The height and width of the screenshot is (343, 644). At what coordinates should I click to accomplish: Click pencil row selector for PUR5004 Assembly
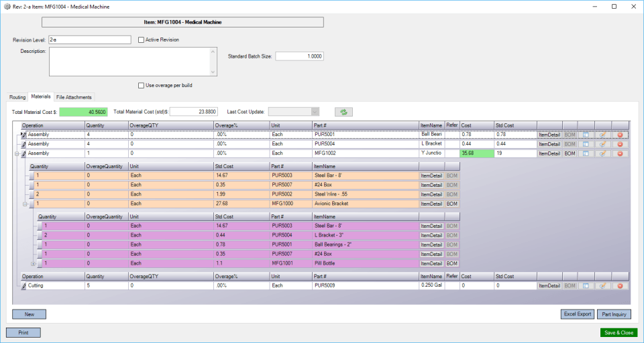[x=24, y=144]
